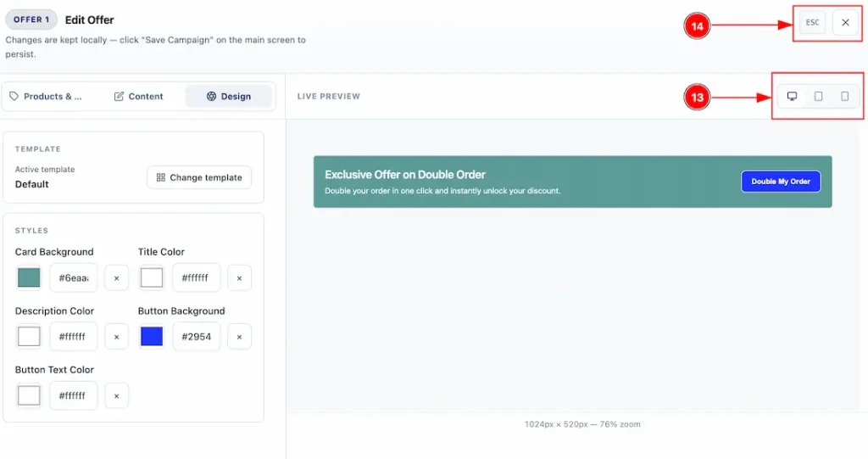Switch preview to mobile device icon
Image resolution: width=868 pixels, height=459 pixels.
pos(845,97)
